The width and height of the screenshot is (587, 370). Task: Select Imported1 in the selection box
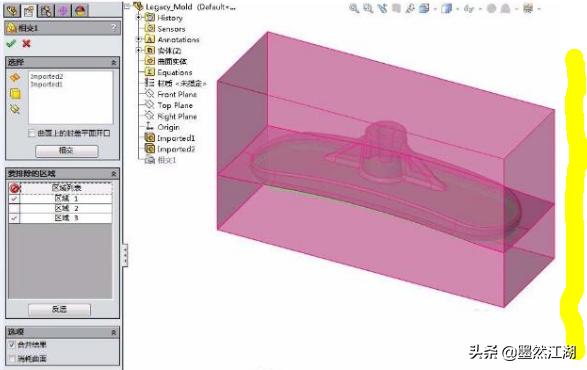pos(46,84)
